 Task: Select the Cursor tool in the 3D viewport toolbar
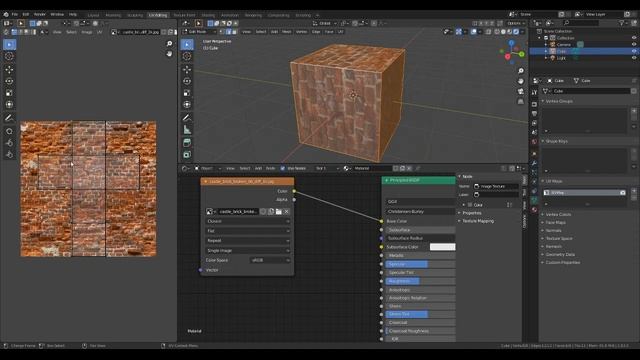point(187,56)
